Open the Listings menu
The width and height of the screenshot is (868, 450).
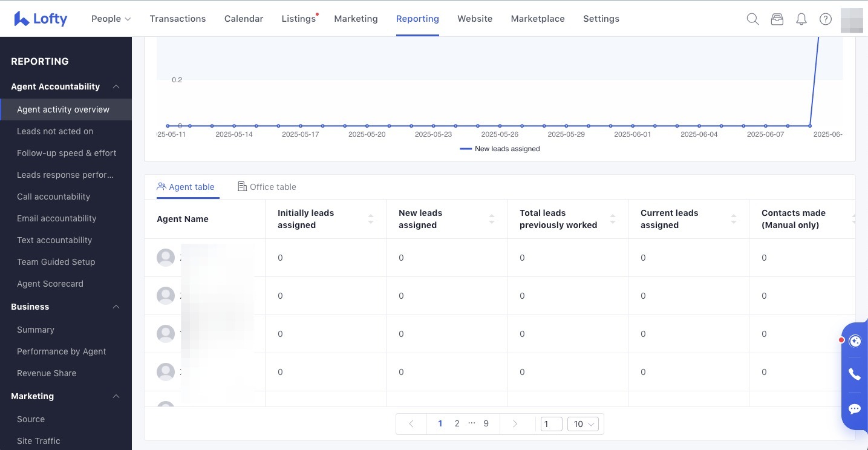click(299, 19)
